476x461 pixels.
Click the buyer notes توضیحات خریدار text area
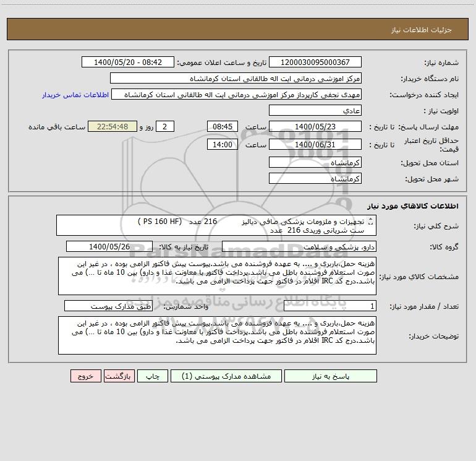pos(217,335)
